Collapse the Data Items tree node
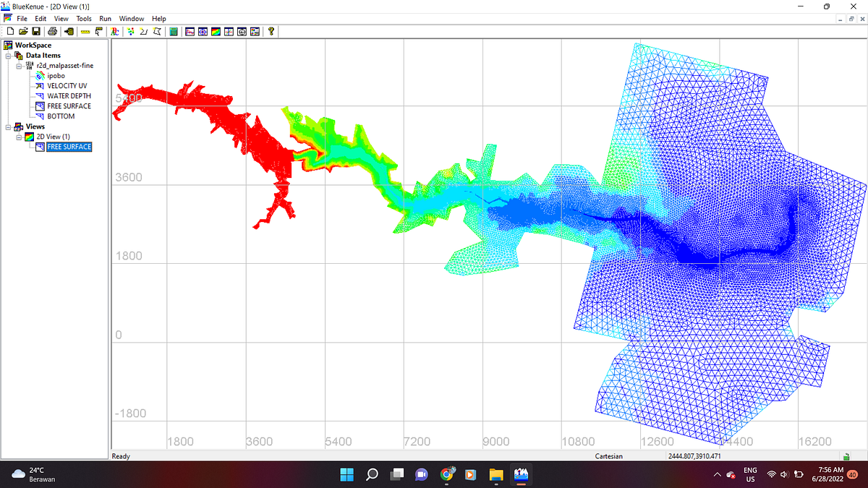868x488 pixels. pyautogui.click(x=7, y=56)
